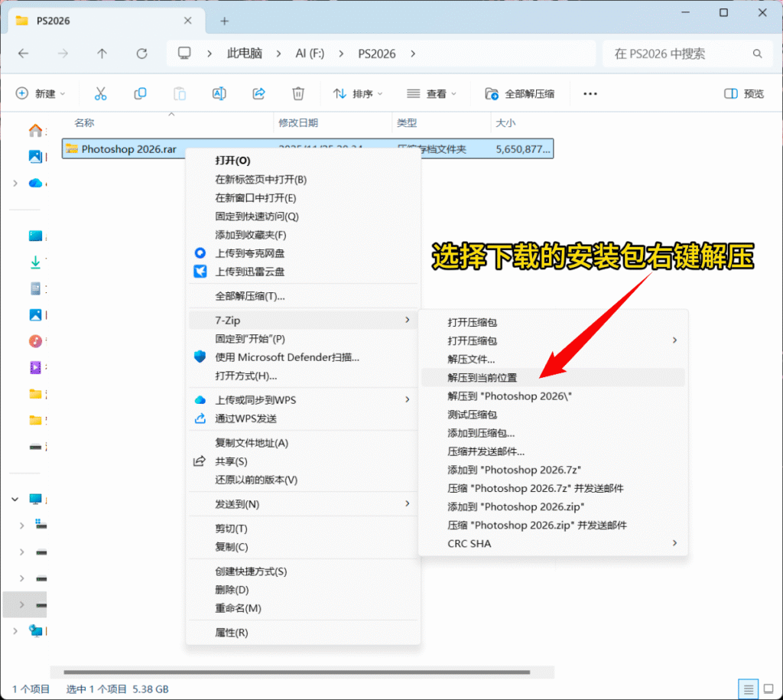Select 解压到当前位置 in 7-Zip submenu
The width and height of the screenshot is (783, 700).
pos(482,377)
